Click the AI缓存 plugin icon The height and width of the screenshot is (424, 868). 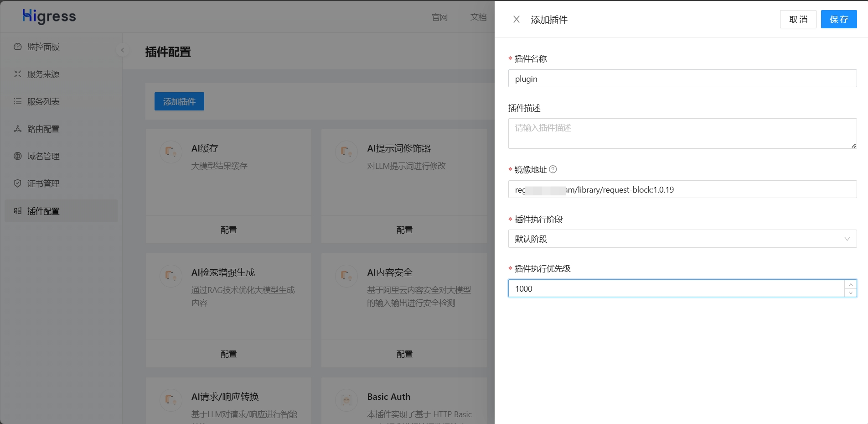tap(171, 152)
